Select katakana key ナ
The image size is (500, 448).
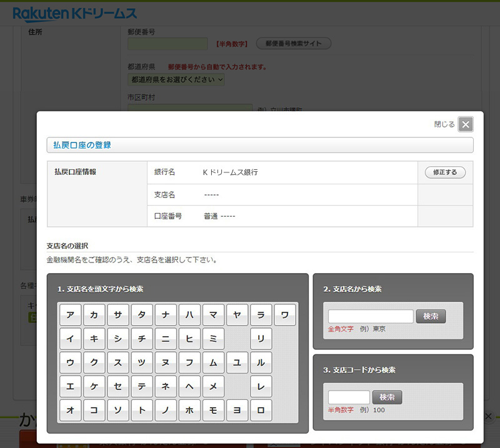tap(166, 315)
